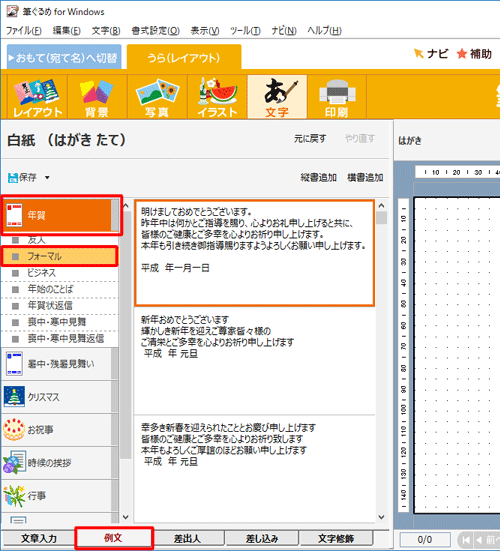Switch to 差出人 bottom tab
This screenshot has width=500, height=551.
[187, 538]
